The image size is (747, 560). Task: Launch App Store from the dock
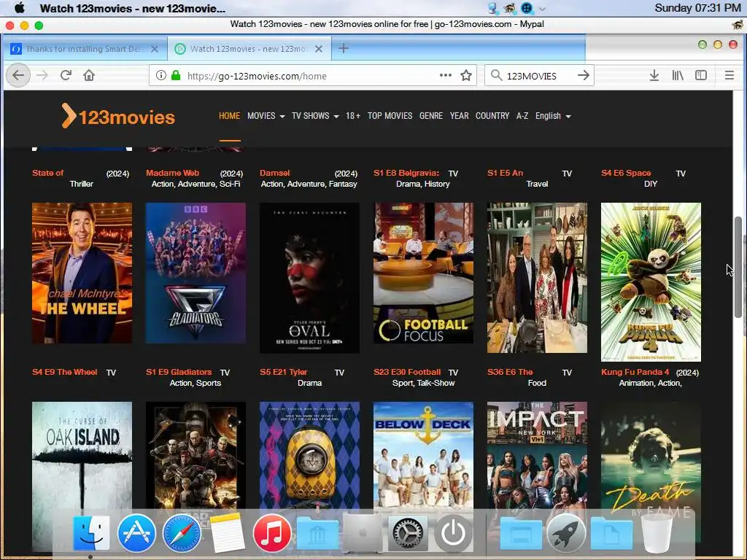coord(136,533)
